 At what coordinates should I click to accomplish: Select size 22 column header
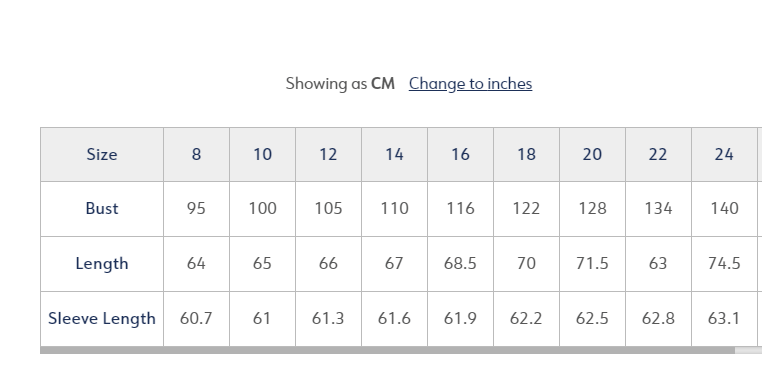pos(658,154)
